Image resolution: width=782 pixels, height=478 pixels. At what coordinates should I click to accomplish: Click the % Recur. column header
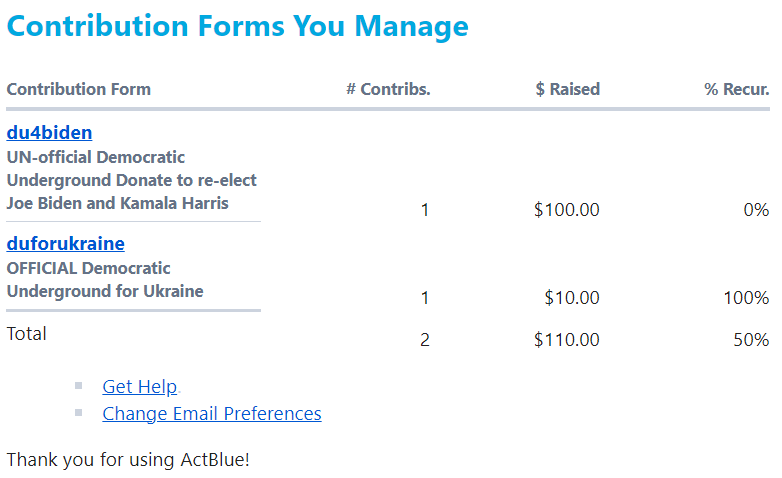736,89
